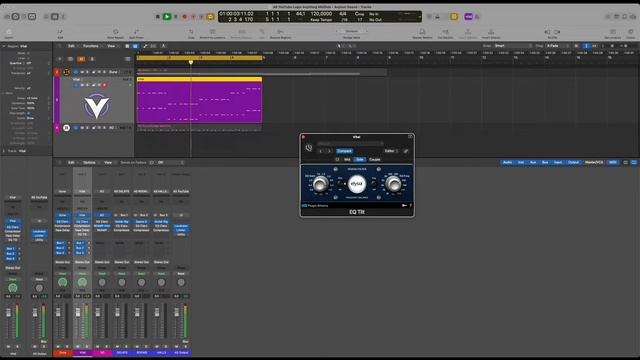Open the Library button in control bar
The width and height of the screenshot is (640, 360).
coord(7,17)
